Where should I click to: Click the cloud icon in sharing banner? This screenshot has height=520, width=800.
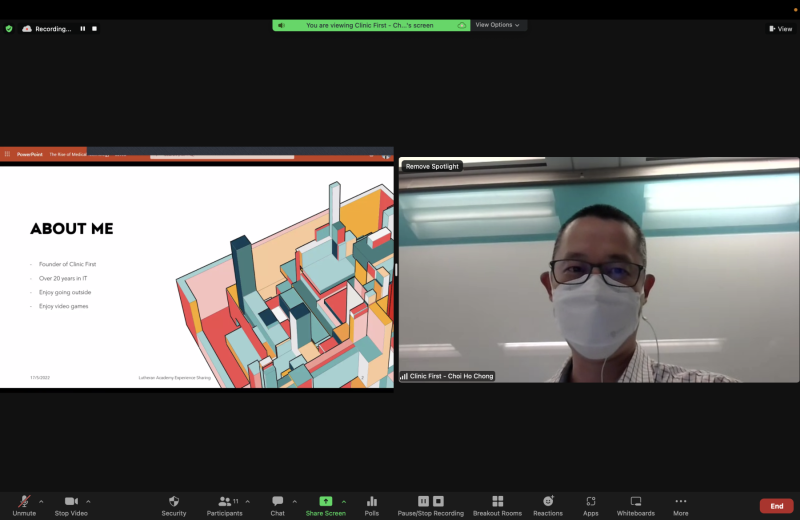462,25
